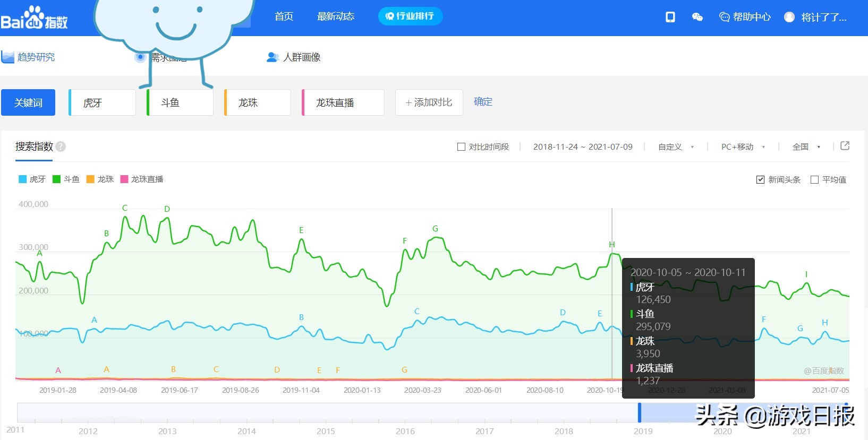Click blue news marker C on 虎牙 line

click(417, 311)
